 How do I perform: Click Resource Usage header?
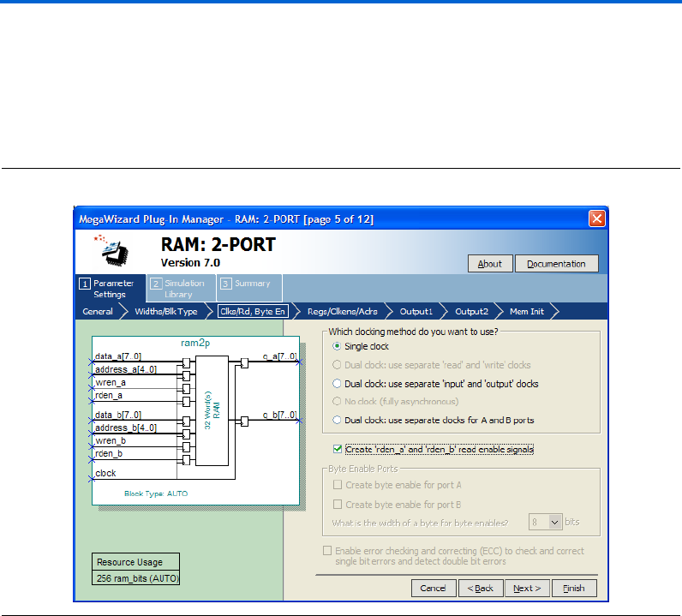coord(129,562)
